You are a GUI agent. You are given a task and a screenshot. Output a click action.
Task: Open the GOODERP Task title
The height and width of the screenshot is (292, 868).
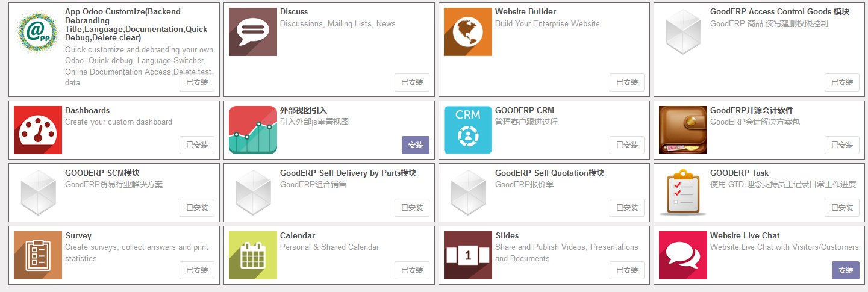point(739,173)
